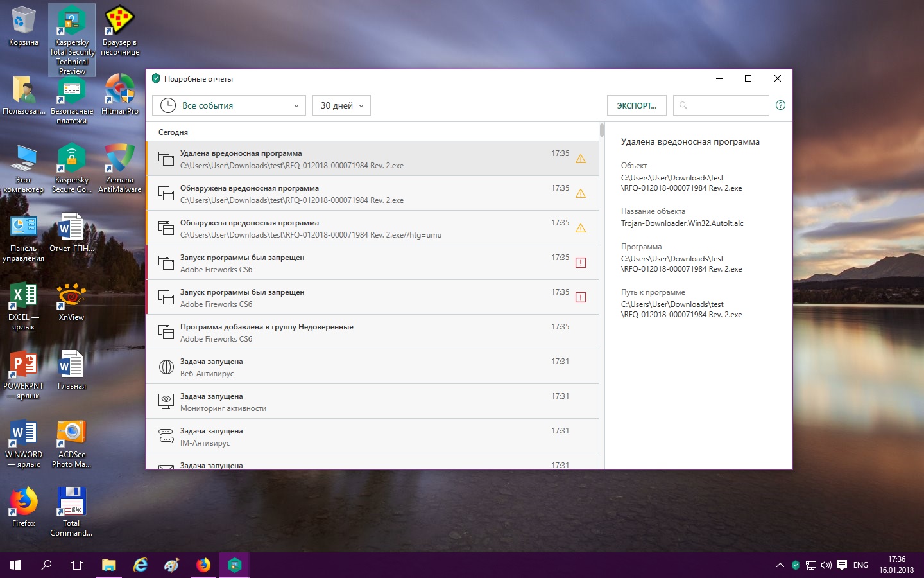Click the 'ЭКСПОРТ...' button
The image size is (924, 578).
[636, 105]
